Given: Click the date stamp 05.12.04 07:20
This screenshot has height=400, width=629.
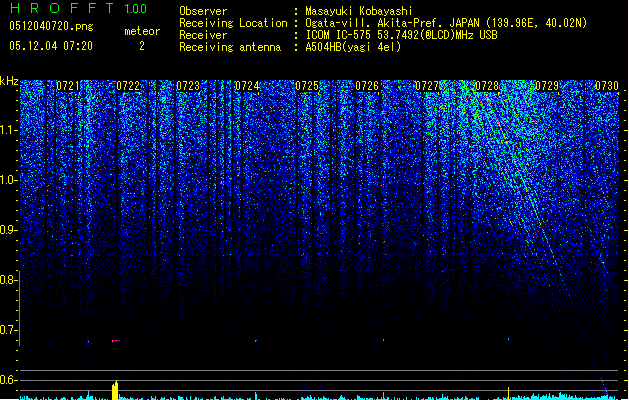Looking at the screenshot, I should 51,46.
